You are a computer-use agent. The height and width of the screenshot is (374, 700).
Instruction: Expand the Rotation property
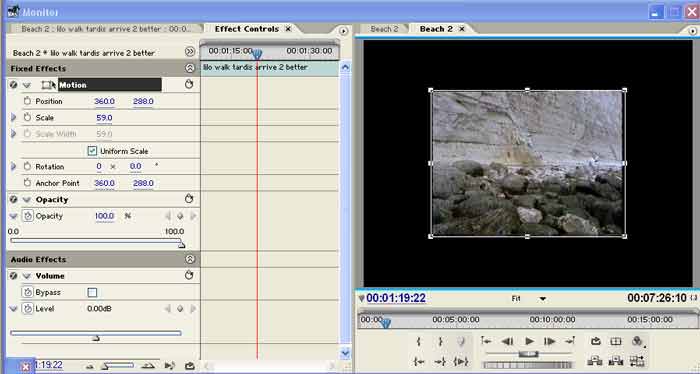click(x=13, y=166)
